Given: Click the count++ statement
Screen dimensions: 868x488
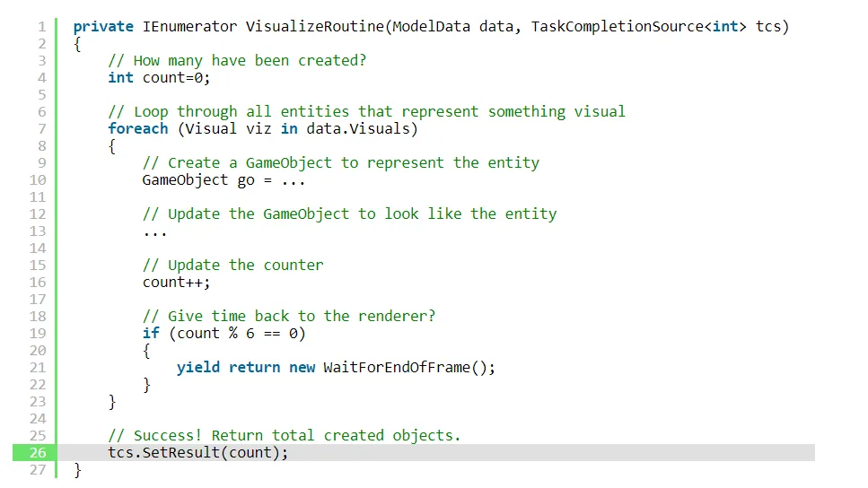Looking at the screenshot, I should point(176,283).
